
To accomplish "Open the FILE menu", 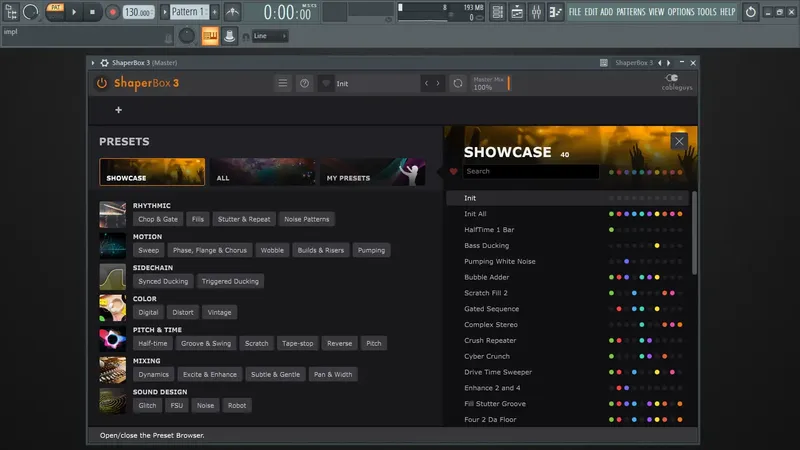I will coord(575,12).
